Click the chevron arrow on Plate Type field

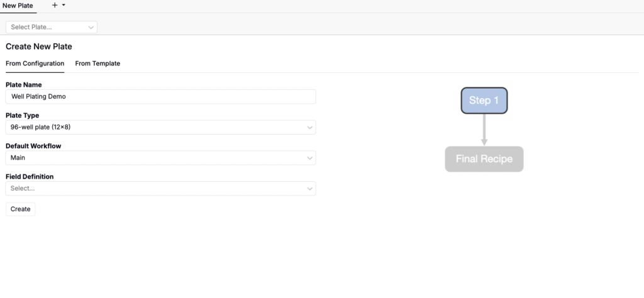[309, 127]
